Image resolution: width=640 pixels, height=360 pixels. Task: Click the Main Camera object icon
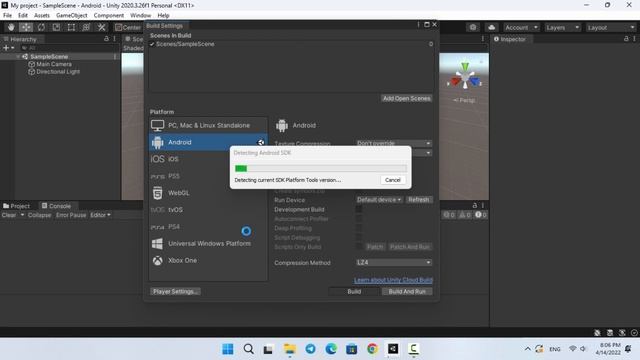(x=31, y=64)
